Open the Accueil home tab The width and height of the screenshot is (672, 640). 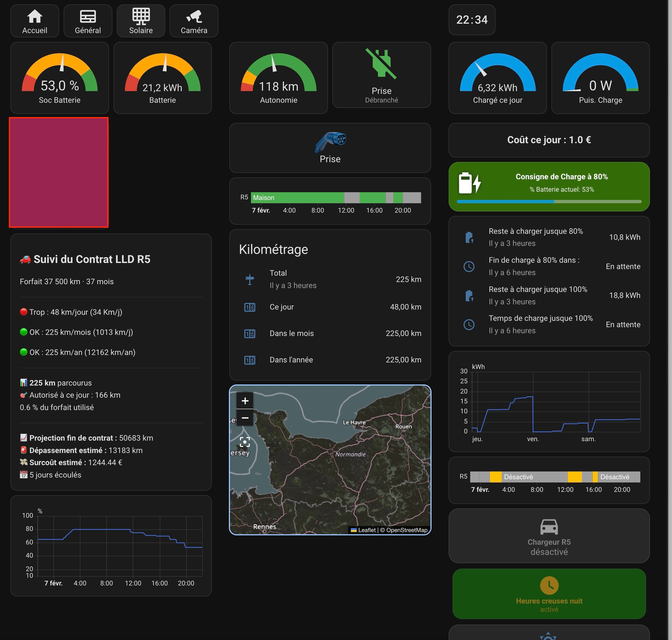(35, 21)
